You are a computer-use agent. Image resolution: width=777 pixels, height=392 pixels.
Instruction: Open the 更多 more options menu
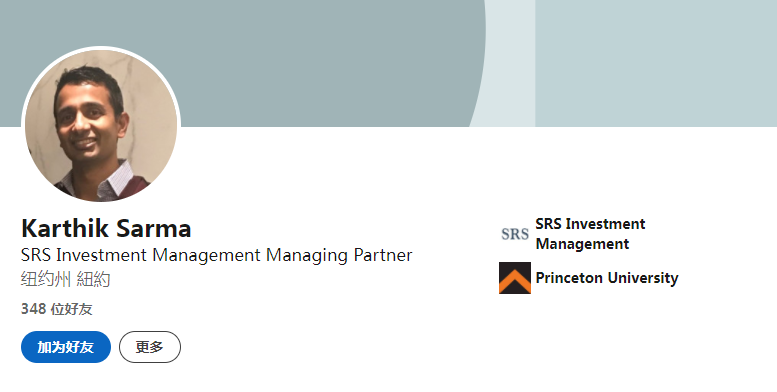click(x=150, y=347)
